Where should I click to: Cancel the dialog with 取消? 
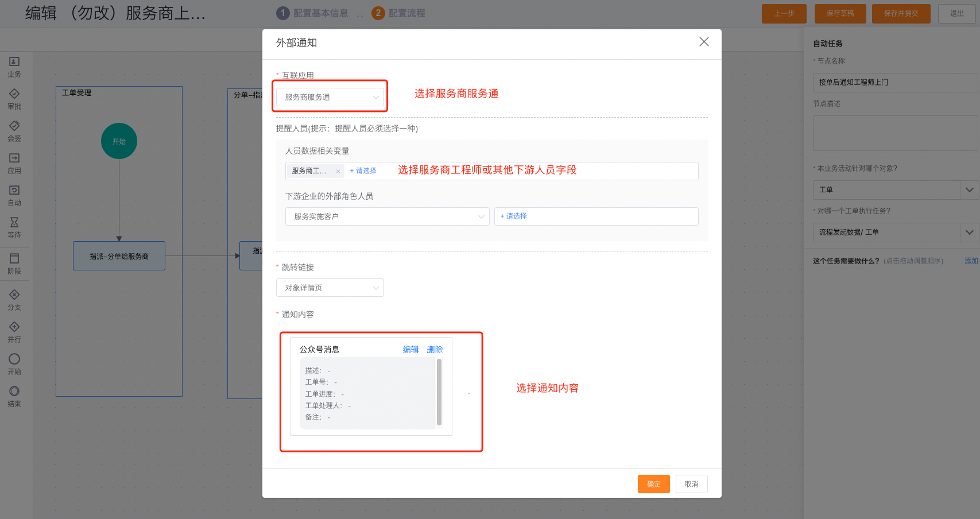(x=692, y=484)
